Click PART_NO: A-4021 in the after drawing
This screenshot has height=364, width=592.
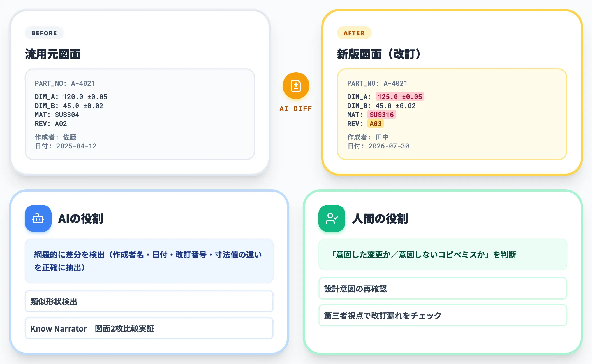pyautogui.click(x=377, y=83)
